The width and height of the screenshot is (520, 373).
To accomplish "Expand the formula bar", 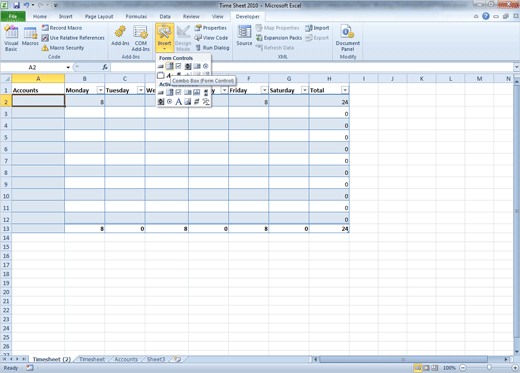I will tap(516, 67).
